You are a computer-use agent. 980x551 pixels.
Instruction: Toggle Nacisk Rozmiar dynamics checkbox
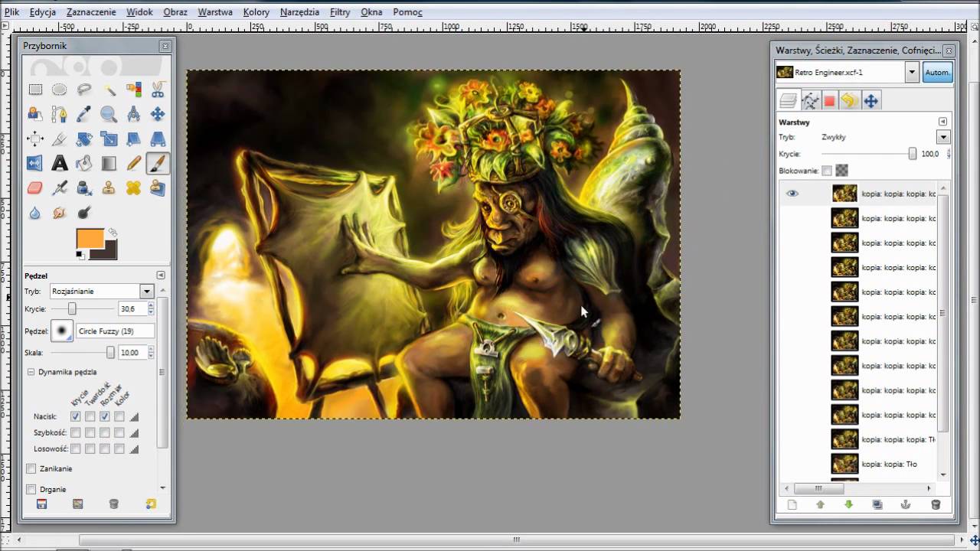point(104,416)
